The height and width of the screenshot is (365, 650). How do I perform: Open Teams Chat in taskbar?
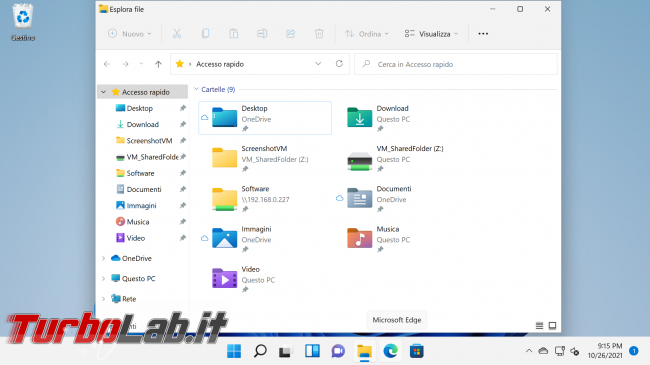click(338, 351)
